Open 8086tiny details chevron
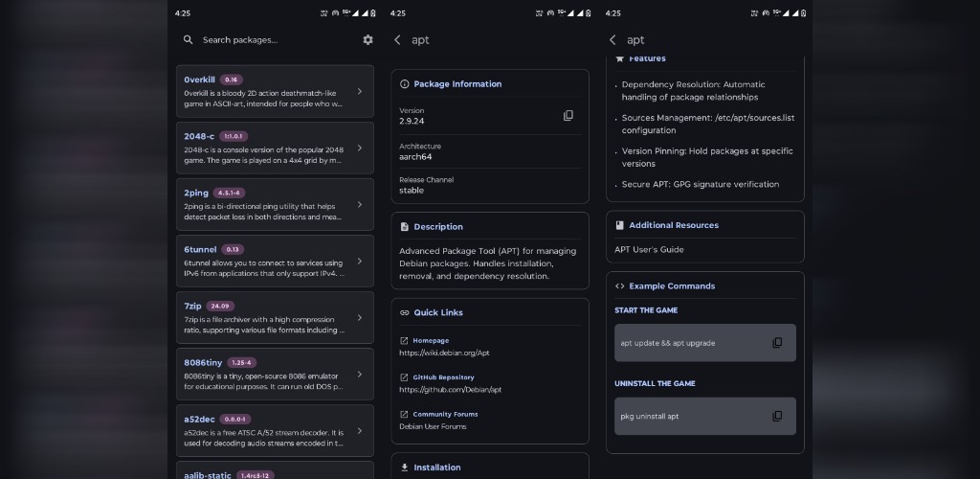The height and width of the screenshot is (479, 980). point(360,375)
